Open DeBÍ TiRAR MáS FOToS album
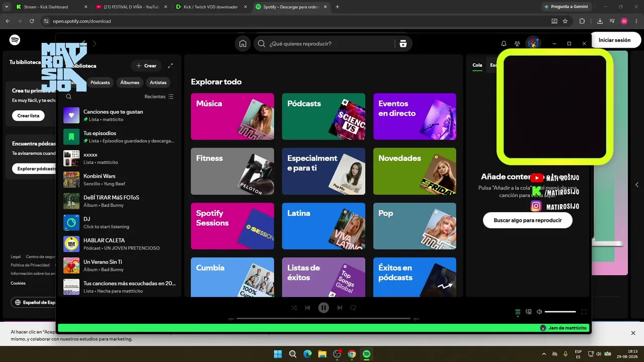 click(119, 201)
